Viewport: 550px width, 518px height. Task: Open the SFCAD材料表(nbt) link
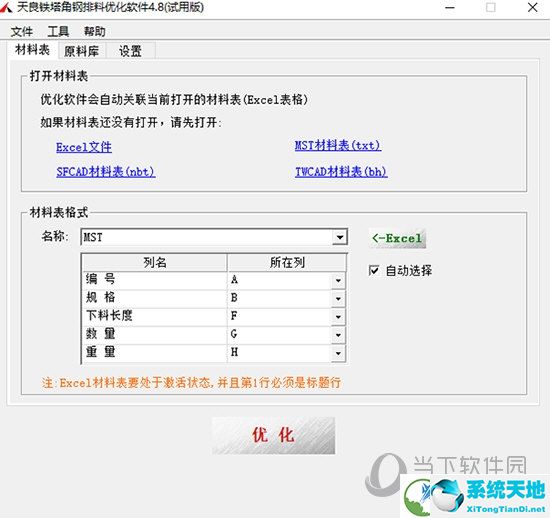pos(106,171)
